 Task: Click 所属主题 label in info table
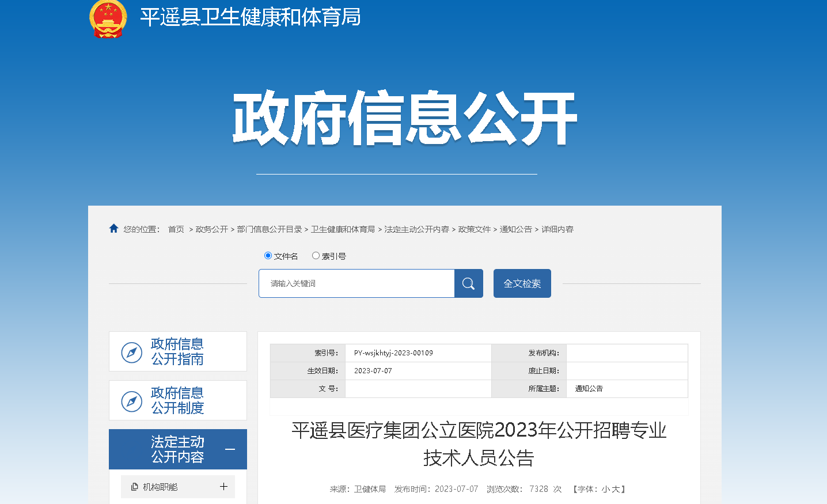[544, 389]
